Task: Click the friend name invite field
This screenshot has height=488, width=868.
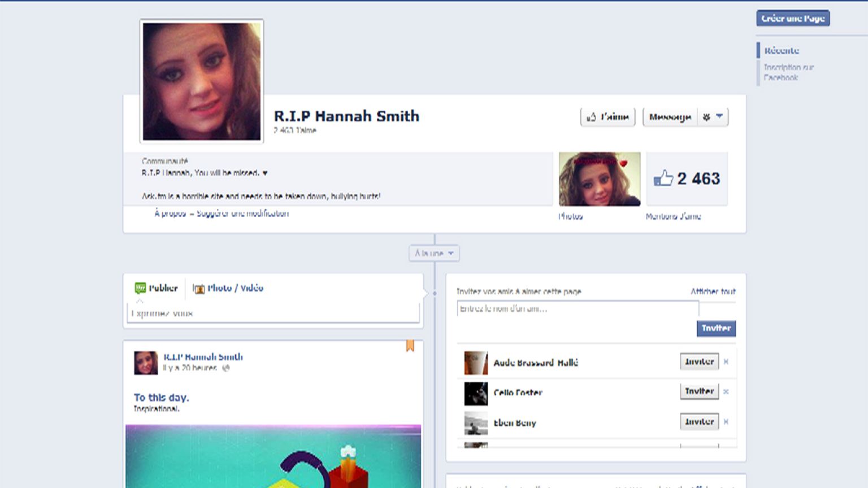Action: (x=578, y=308)
